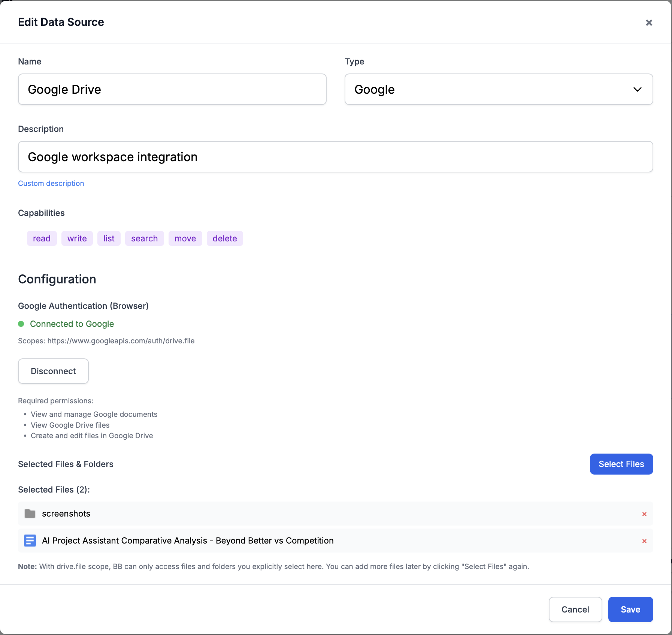Click the Google Docs document icon

point(30,541)
